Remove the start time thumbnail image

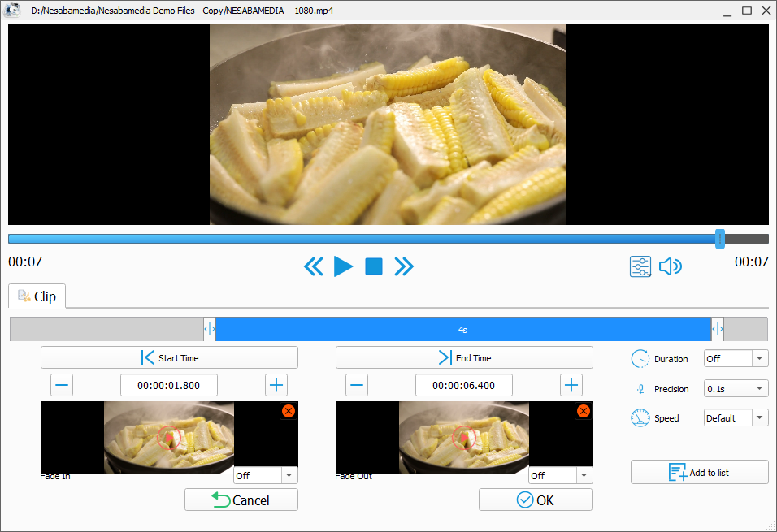point(288,412)
